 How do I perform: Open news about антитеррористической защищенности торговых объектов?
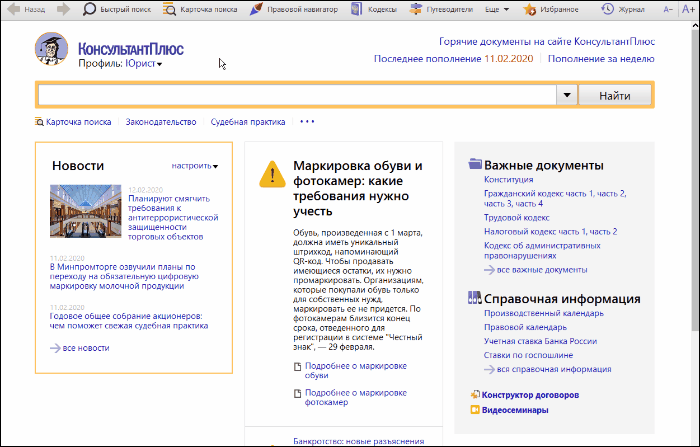(x=173, y=217)
